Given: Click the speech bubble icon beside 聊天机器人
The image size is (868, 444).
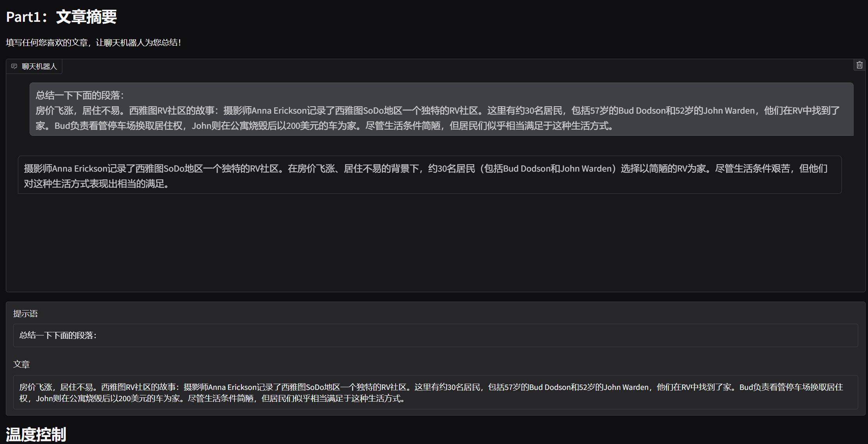Looking at the screenshot, I should (14, 67).
